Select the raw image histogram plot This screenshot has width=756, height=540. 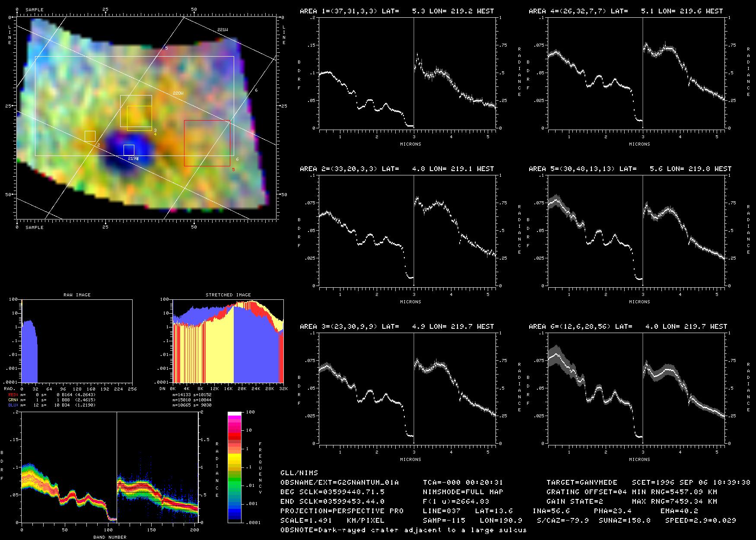tap(77, 341)
